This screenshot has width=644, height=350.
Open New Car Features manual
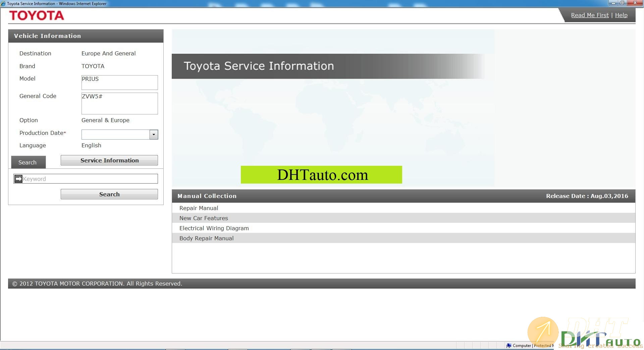tap(204, 218)
